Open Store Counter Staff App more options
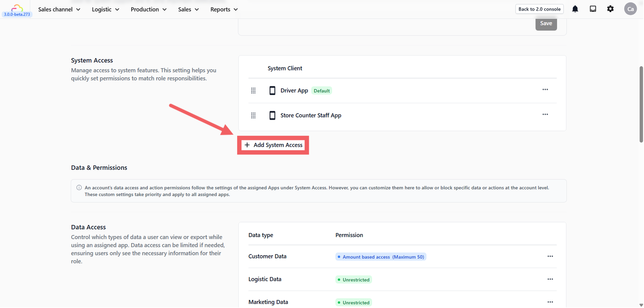Image resolution: width=644 pixels, height=308 pixels. [545, 114]
